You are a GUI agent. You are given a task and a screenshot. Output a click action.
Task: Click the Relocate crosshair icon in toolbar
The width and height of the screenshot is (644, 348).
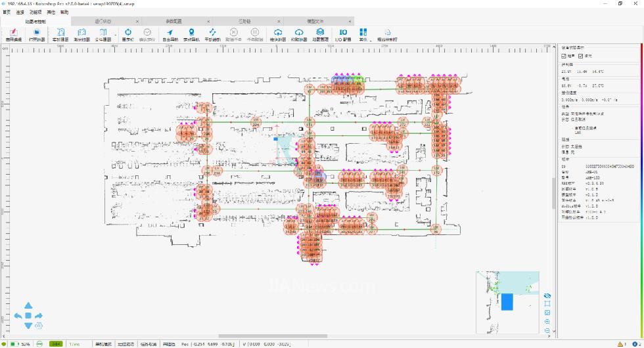coord(127,32)
